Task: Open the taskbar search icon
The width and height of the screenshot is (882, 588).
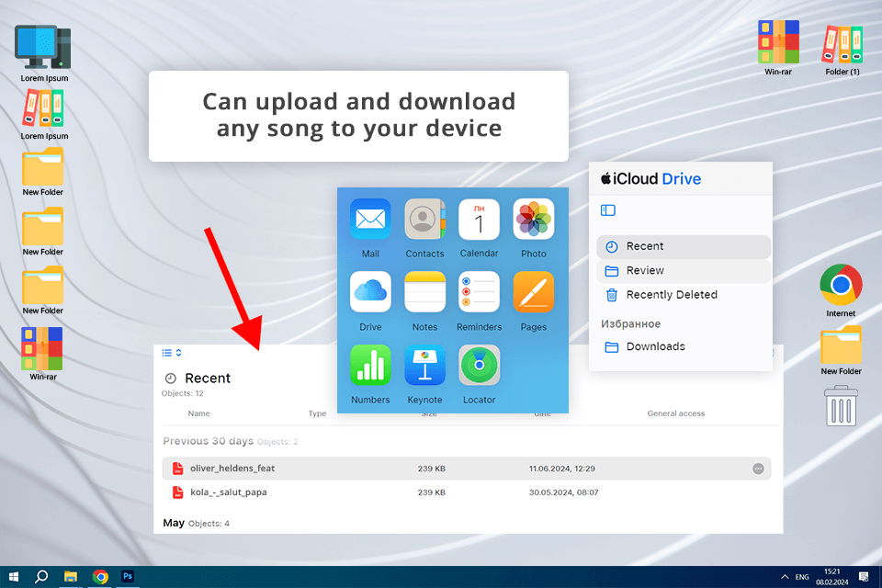Action: pos(41,577)
